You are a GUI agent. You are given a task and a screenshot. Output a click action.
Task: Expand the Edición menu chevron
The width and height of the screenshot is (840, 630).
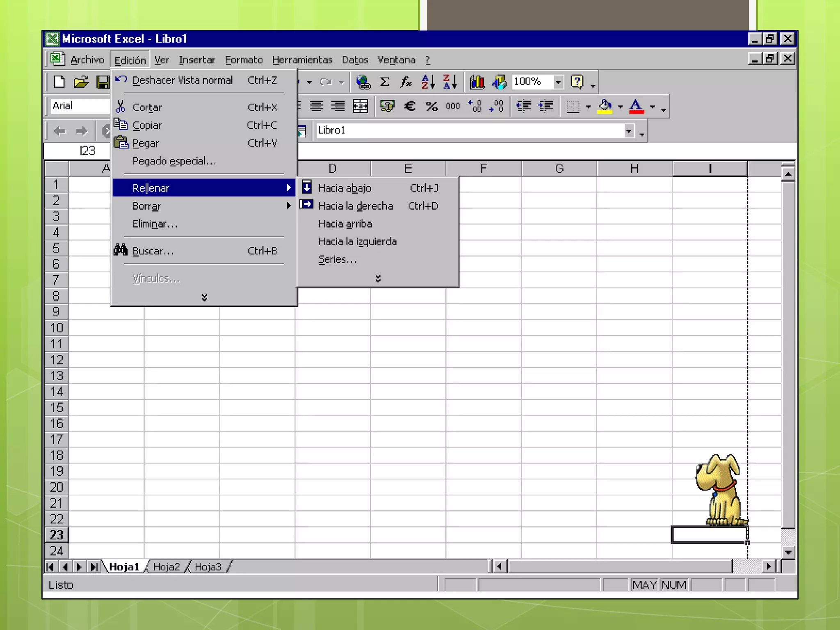tap(204, 297)
